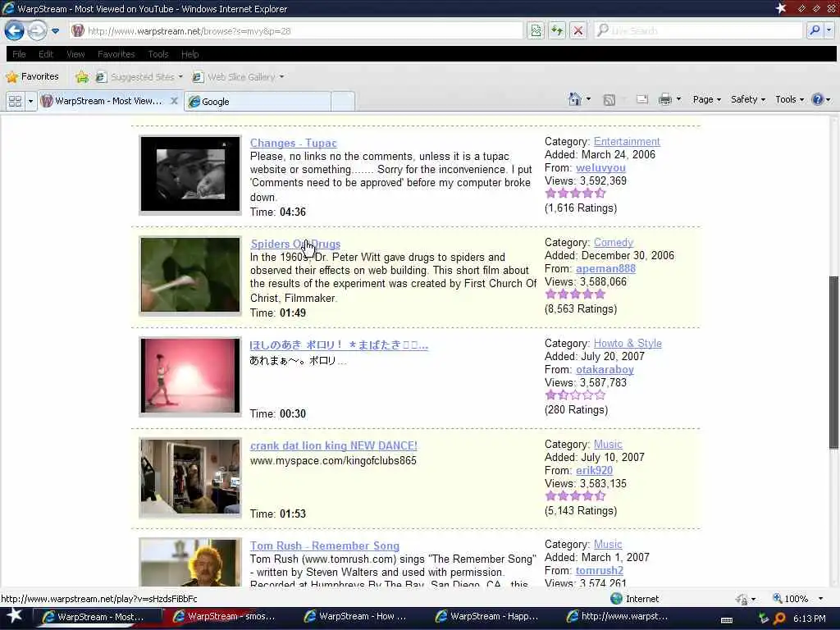The height and width of the screenshot is (630, 840).
Task: Click the Favorites star button
Action: click(x=32, y=76)
